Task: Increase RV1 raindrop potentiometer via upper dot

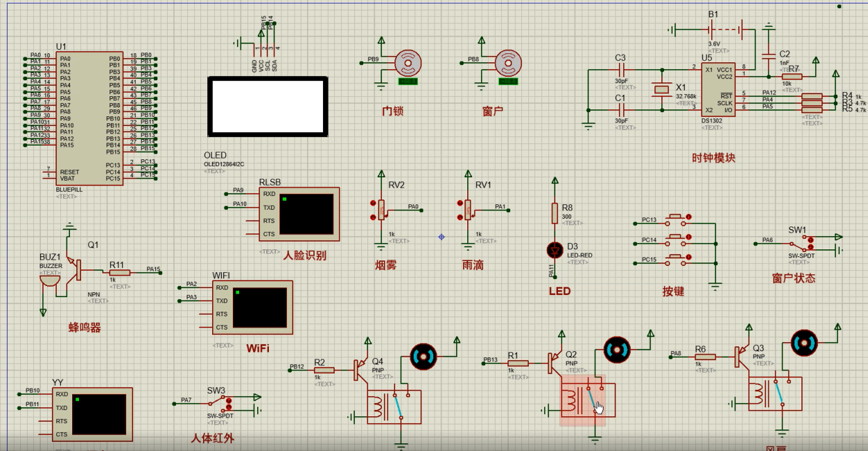Action: (460, 203)
